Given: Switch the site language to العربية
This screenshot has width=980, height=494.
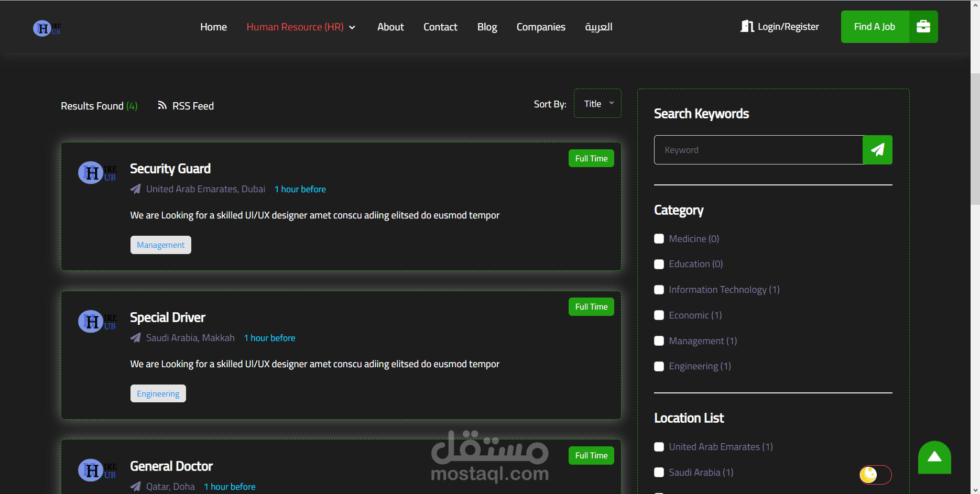Looking at the screenshot, I should tap(598, 27).
